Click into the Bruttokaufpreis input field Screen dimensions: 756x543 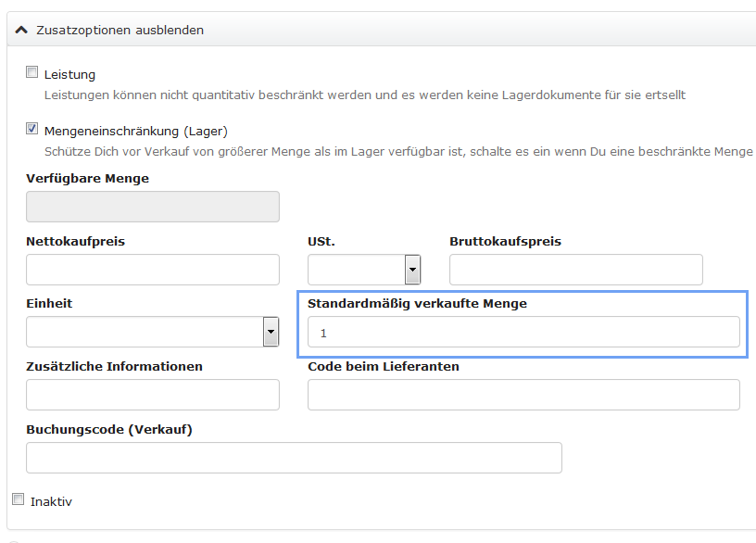(x=575, y=270)
